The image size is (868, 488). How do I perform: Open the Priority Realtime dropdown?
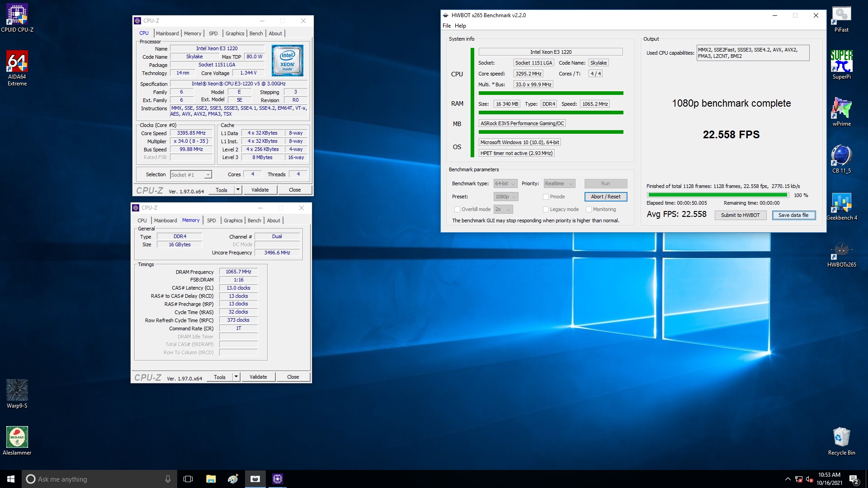coord(559,183)
